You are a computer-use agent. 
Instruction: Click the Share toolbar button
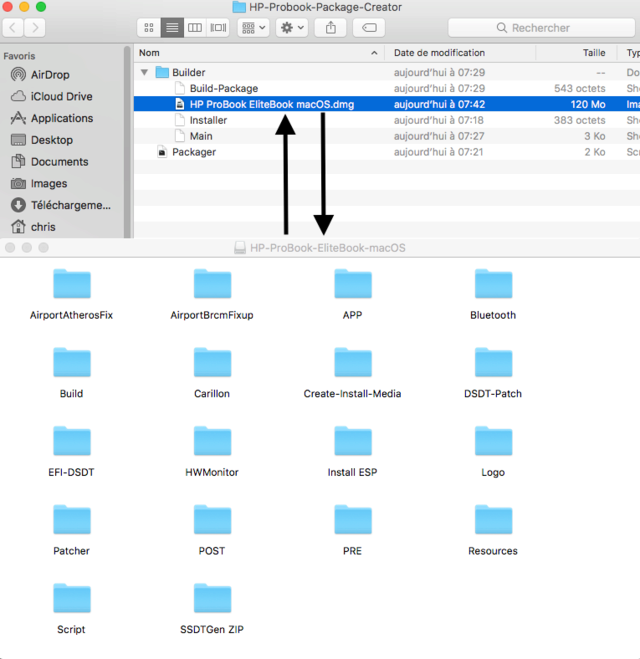coord(331,28)
